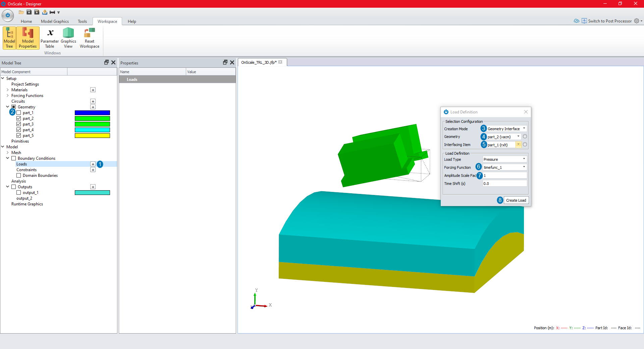Open the Parameter Table window
This screenshot has width=644, height=349.
click(50, 38)
